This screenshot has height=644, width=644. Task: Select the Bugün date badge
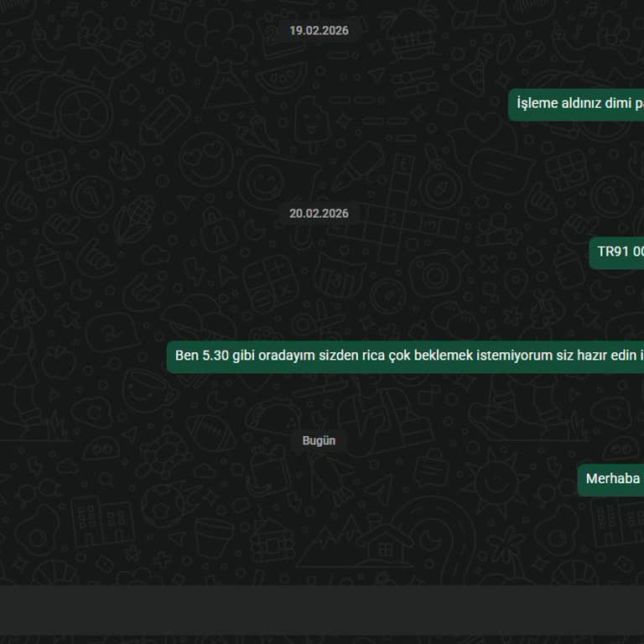click(319, 440)
